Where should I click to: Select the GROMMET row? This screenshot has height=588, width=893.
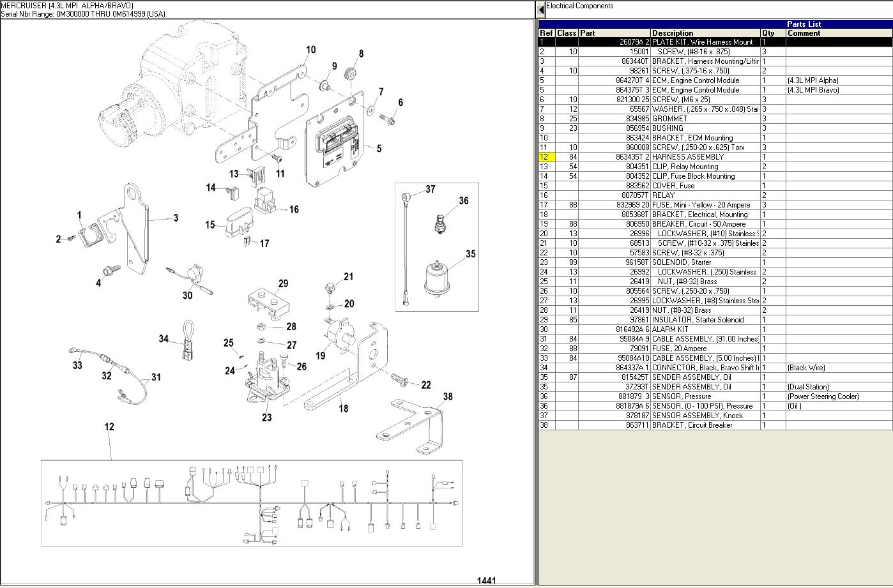[x=715, y=119]
